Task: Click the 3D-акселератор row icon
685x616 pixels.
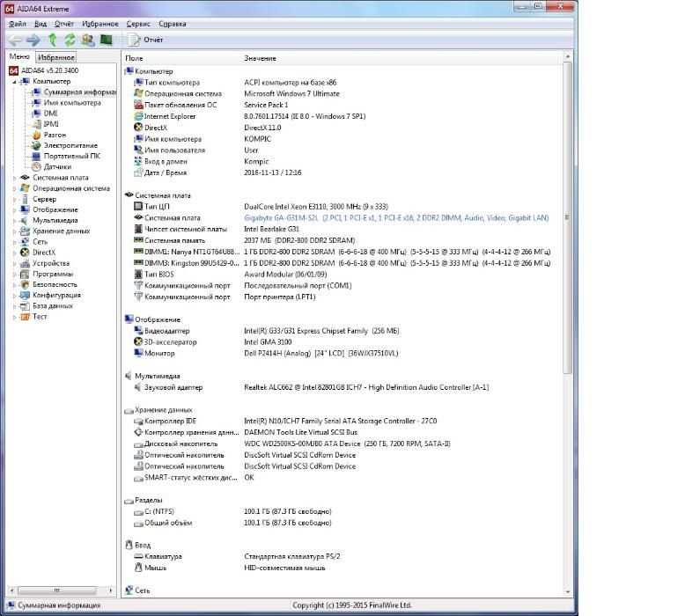Action: (138, 341)
